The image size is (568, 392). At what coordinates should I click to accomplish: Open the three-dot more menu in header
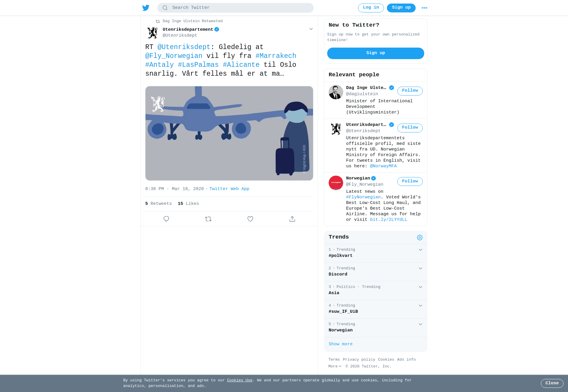point(425,8)
